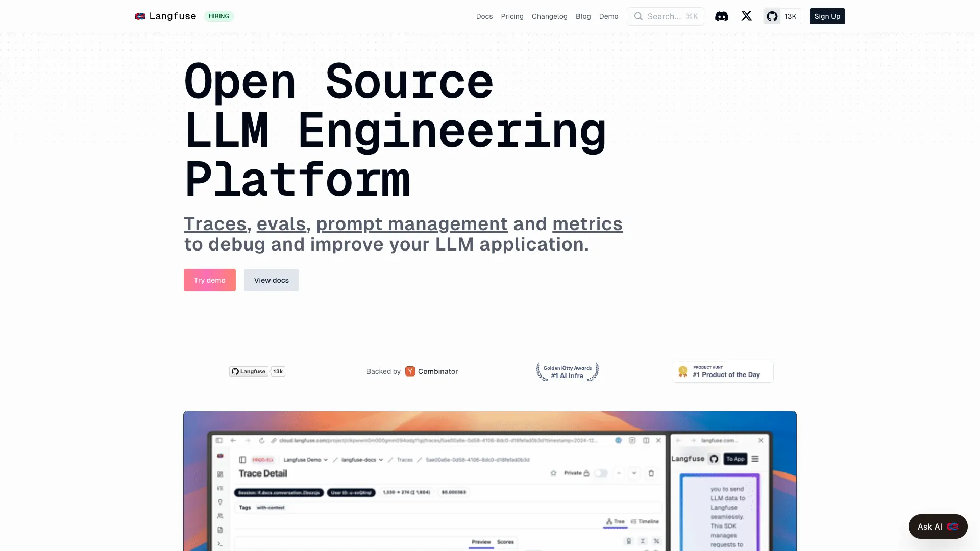The width and height of the screenshot is (980, 551).
Task: Open the Ask AI chat button
Action: click(x=938, y=527)
